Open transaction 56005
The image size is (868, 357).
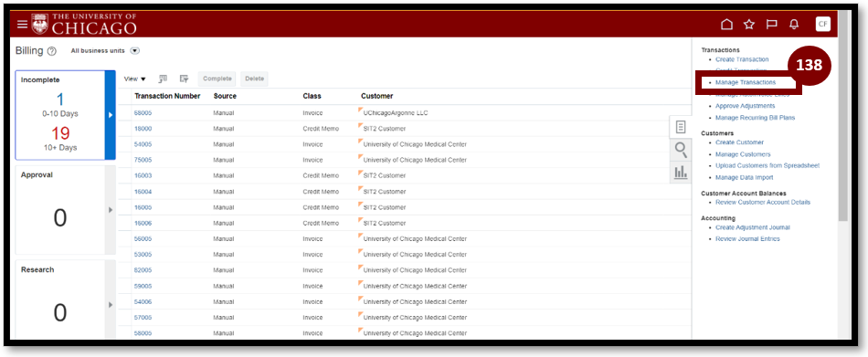(x=143, y=239)
